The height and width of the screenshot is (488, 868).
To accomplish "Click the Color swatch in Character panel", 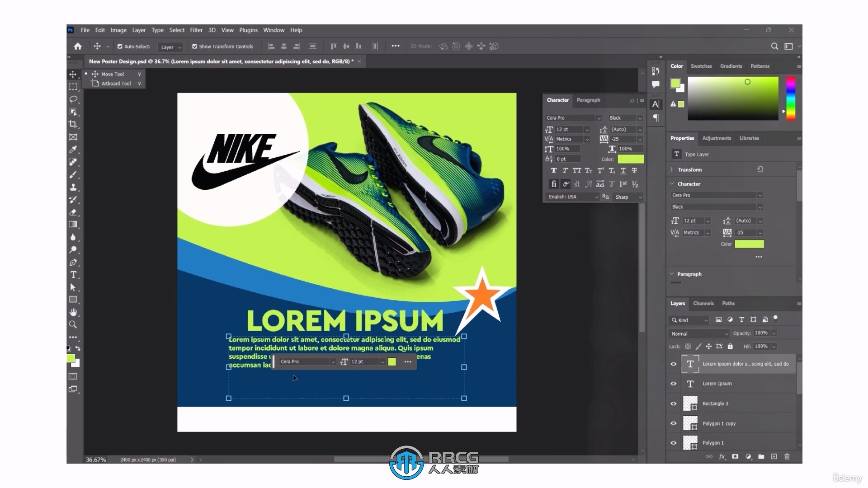I will click(x=631, y=159).
